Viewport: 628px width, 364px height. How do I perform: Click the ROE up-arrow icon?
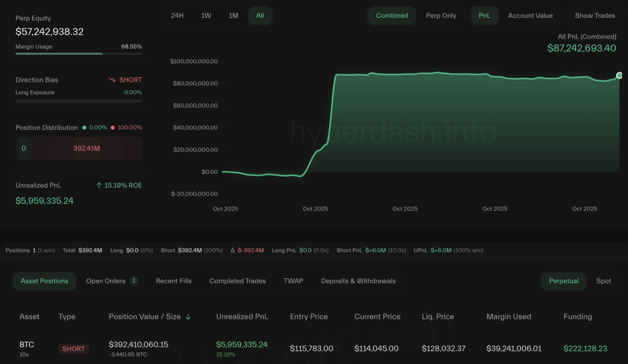pos(99,186)
